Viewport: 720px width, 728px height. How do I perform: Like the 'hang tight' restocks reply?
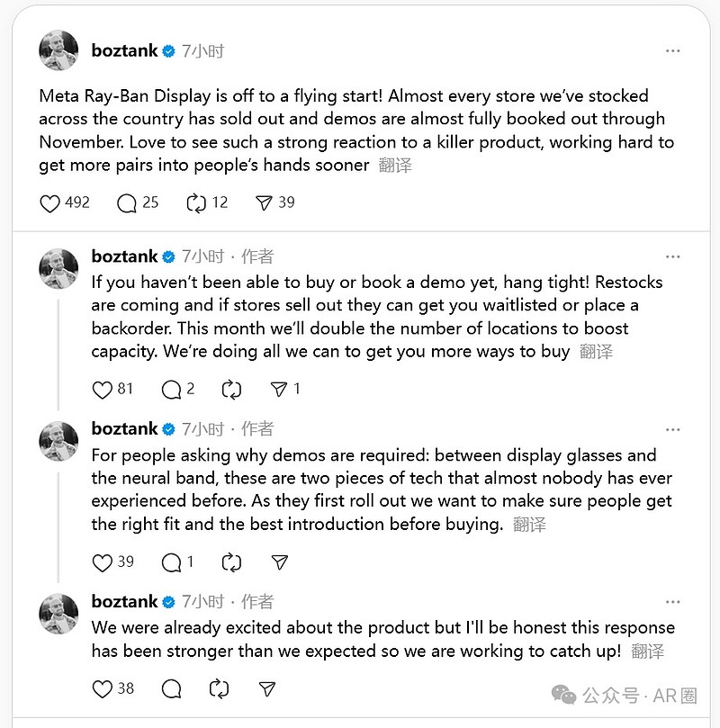pyautogui.click(x=103, y=390)
